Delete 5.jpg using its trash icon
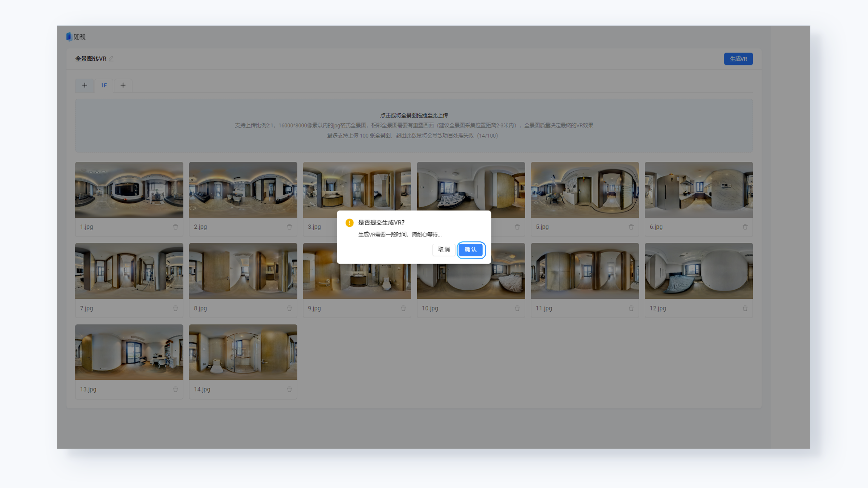Viewport: 868px width, 488px height. tap(631, 227)
